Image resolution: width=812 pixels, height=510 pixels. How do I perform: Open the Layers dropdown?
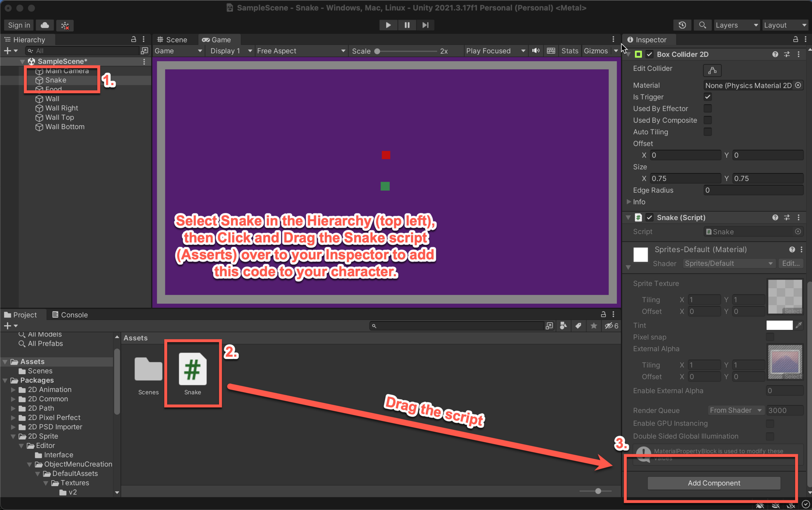(x=736, y=25)
